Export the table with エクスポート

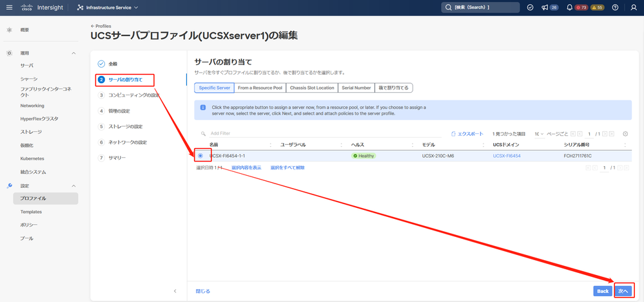pos(468,134)
